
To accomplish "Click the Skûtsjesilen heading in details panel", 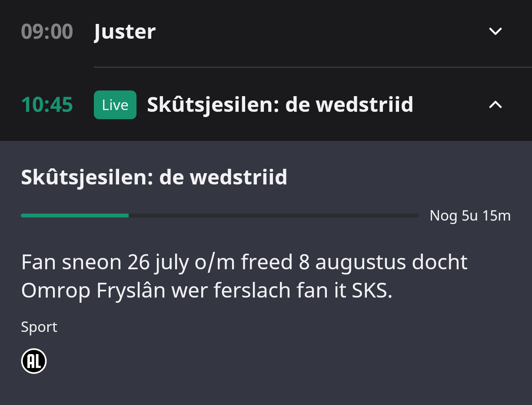I will click(x=154, y=177).
